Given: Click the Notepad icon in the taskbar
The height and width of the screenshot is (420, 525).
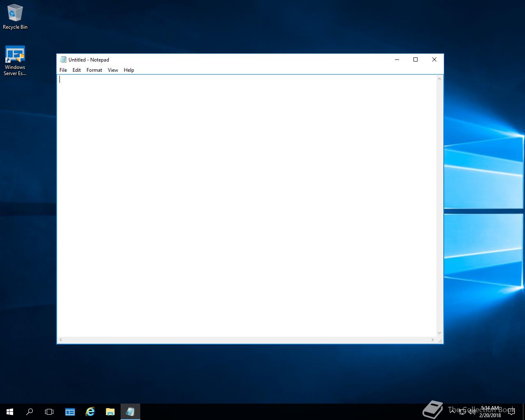Looking at the screenshot, I should (130, 412).
